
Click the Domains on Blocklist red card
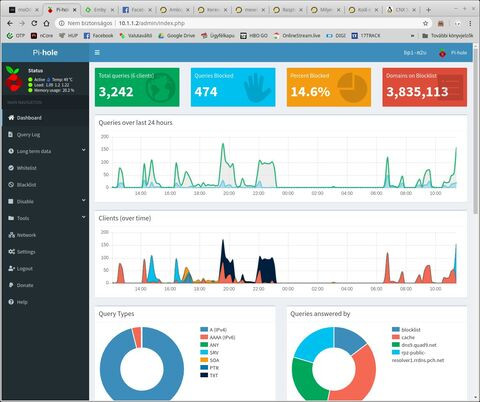coord(425,87)
